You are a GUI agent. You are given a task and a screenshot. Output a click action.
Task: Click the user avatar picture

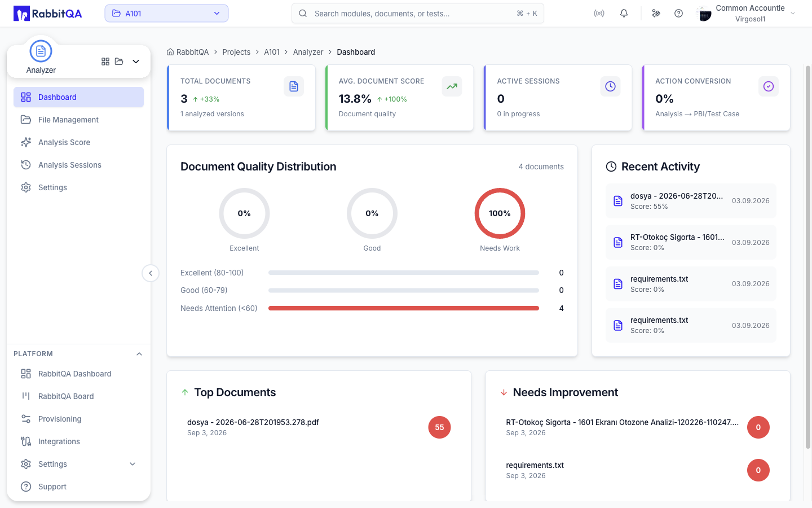pyautogui.click(x=704, y=14)
